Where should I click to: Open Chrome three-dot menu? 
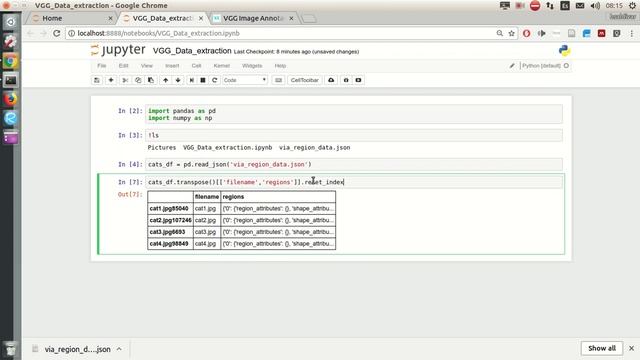631,33
